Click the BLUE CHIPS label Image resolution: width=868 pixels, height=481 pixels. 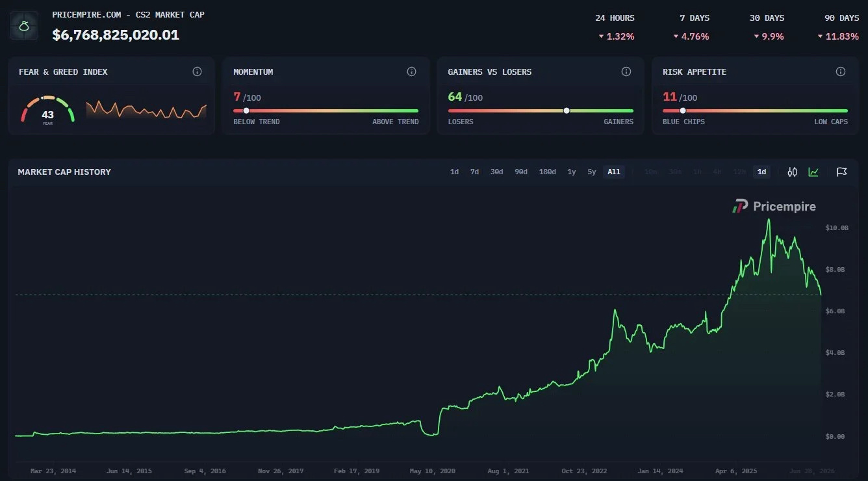coord(683,122)
